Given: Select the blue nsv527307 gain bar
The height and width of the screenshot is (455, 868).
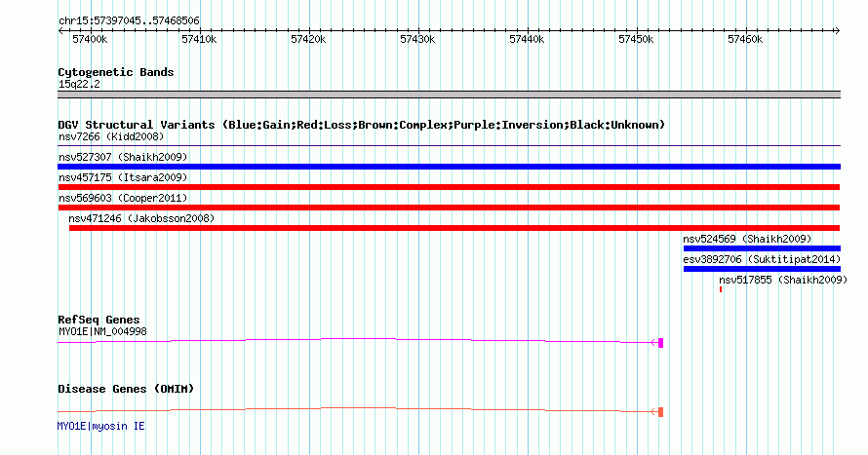Looking at the screenshot, I should click(x=449, y=167).
